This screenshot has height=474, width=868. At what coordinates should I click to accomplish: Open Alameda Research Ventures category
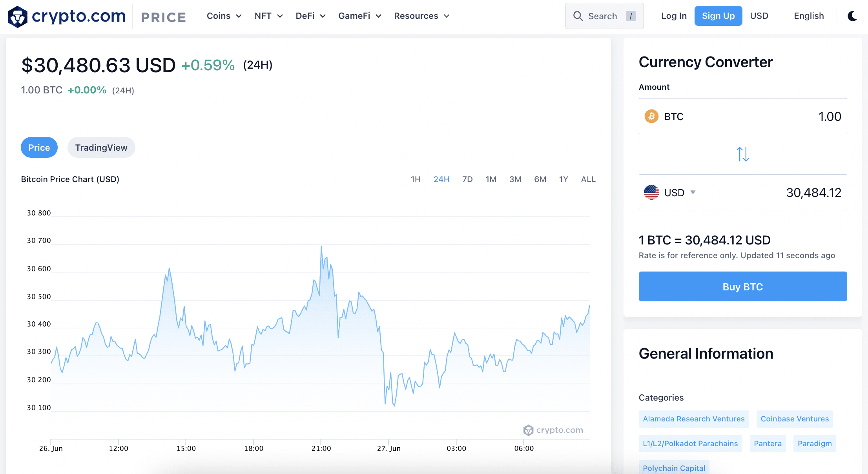[693, 419]
